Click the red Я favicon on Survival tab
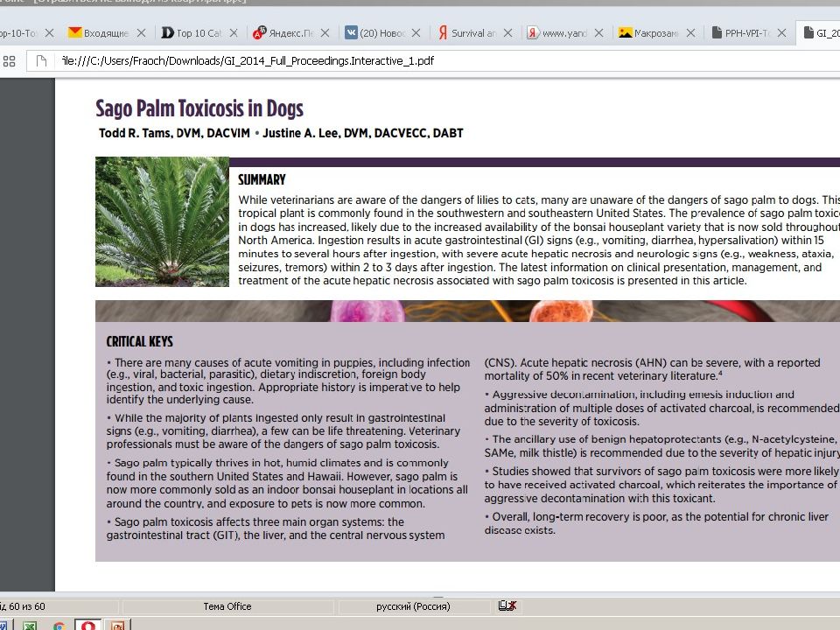The image size is (840, 630). click(443, 32)
